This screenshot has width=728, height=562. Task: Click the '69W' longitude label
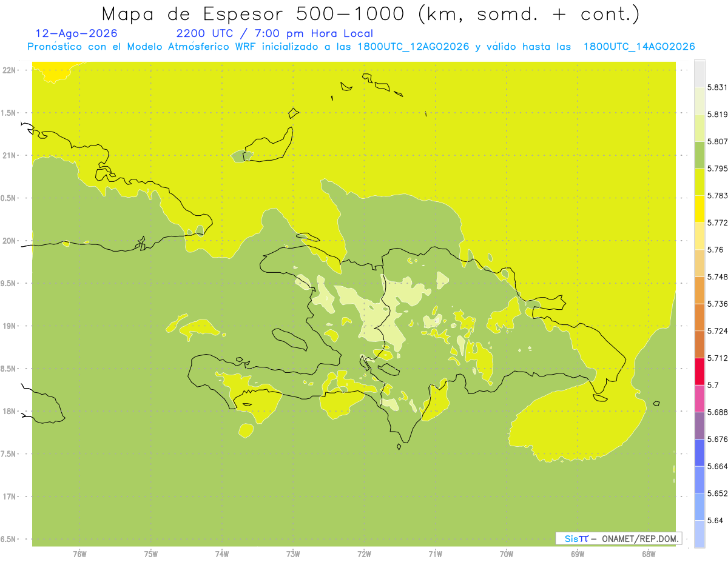(x=578, y=554)
